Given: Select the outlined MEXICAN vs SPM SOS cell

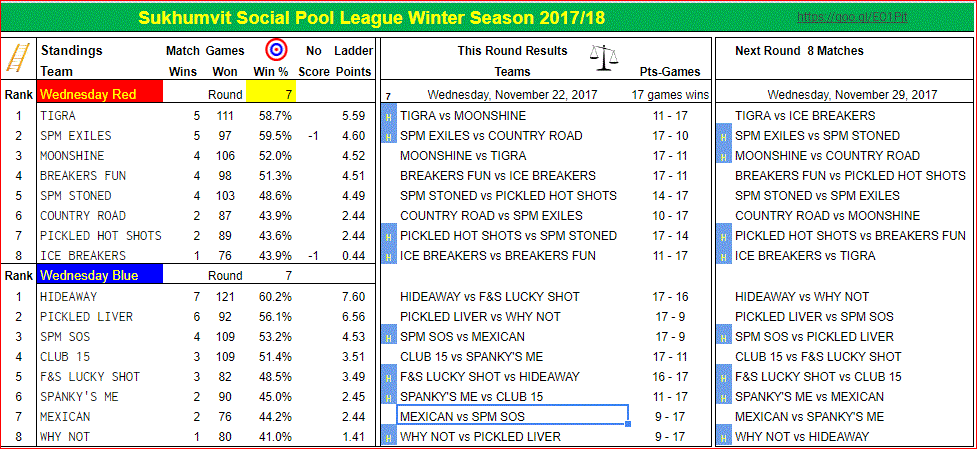Looking at the screenshot, I should coord(511,416).
